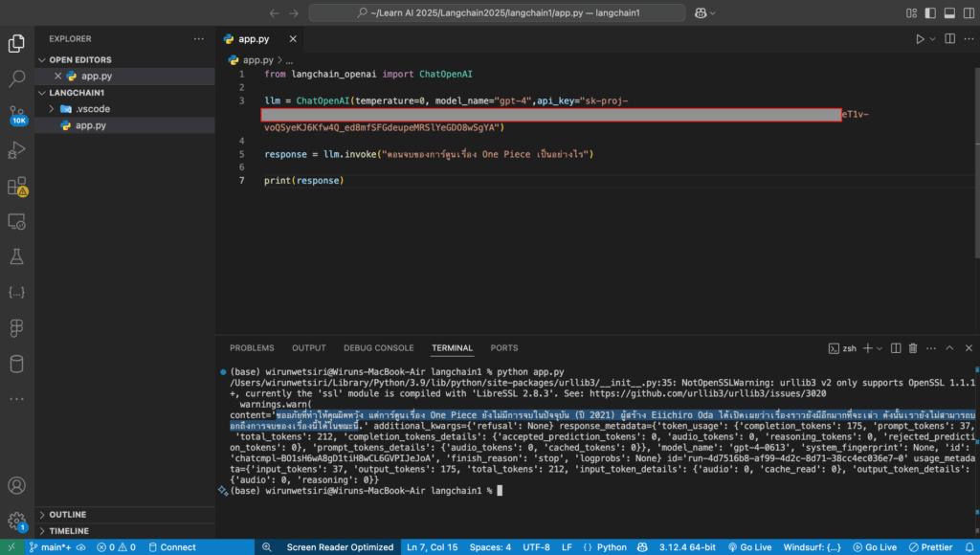Click the Python 3.12.4 64-bit interpreter selector
Viewport: 980px width, 555px height.
click(x=688, y=547)
